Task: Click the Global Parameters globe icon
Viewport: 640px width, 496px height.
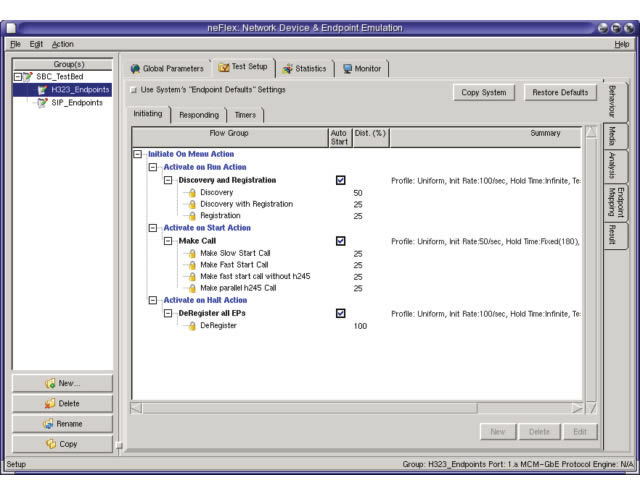Action: (x=135, y=69)
